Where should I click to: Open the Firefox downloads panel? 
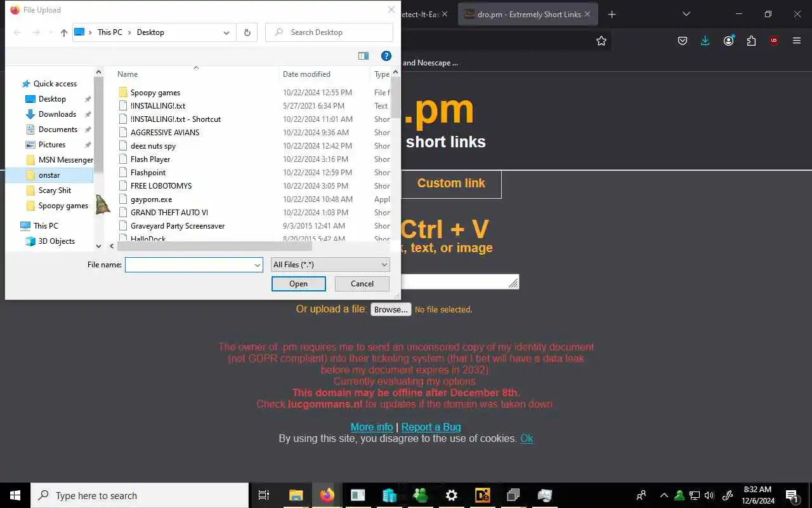705,41
